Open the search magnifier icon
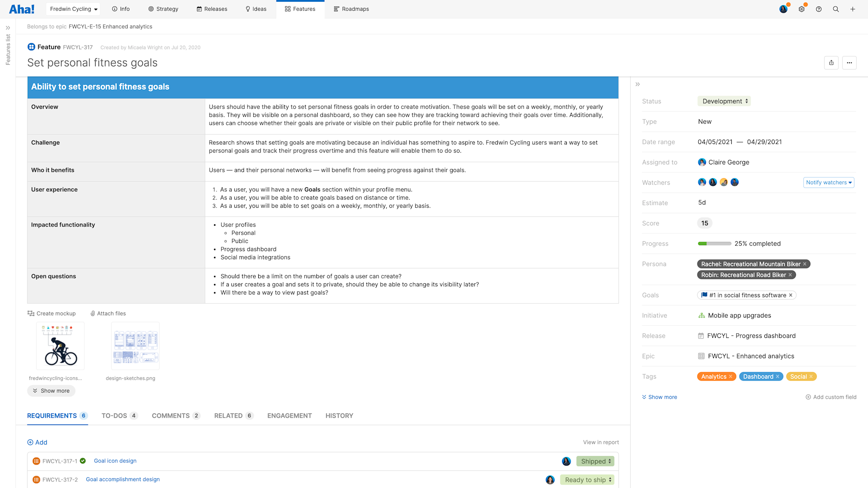 pyautogui.click(x=835, y=9)
